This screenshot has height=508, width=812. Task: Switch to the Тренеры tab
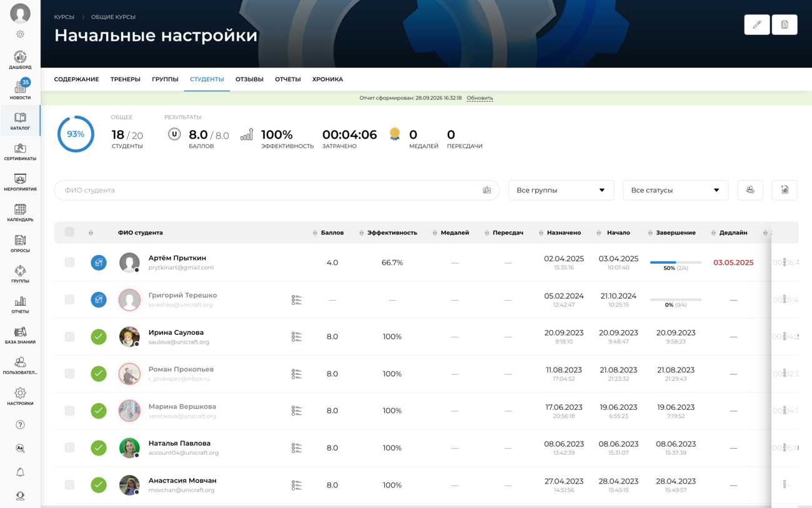point(126,79)
